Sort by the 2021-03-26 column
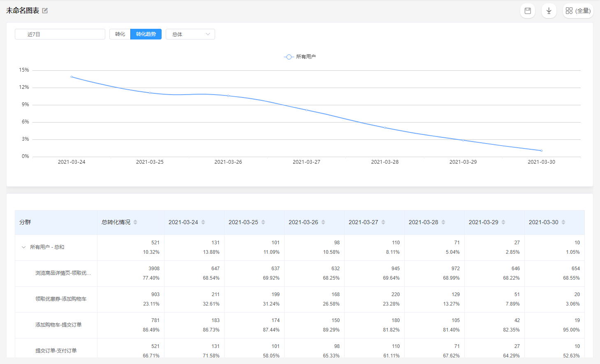600x364 pixels. [323, 222]
